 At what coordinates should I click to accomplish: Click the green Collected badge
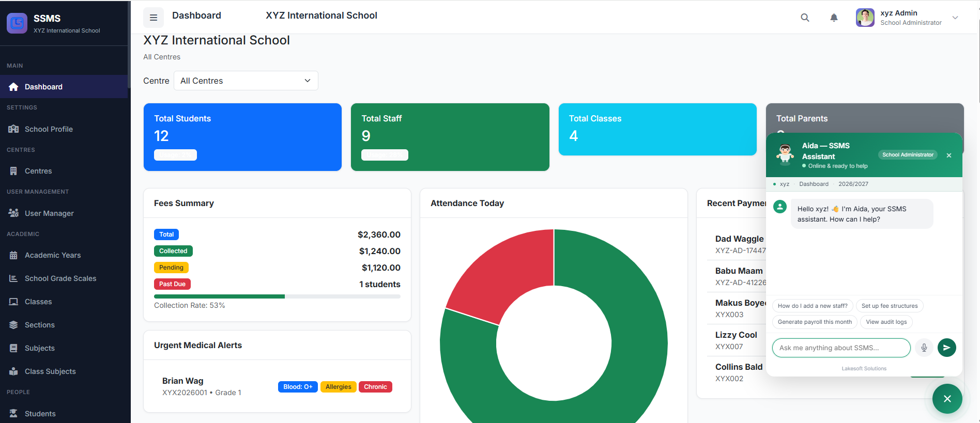(x=173, y=251)
